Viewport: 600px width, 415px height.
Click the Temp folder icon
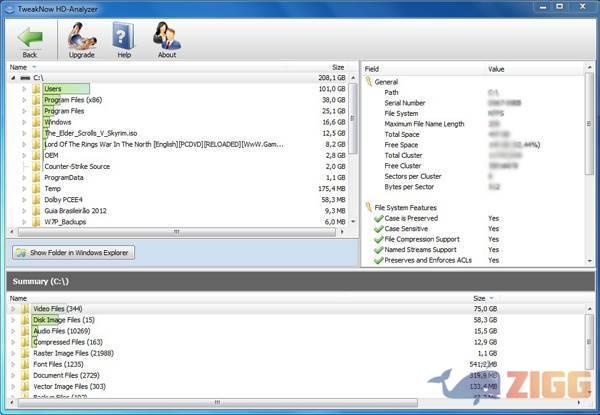[x=36, y=189]
